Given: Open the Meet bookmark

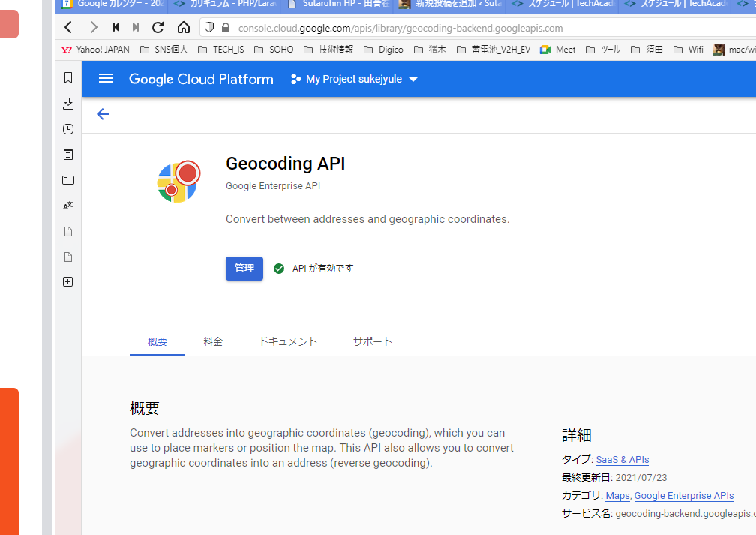Looking at the screenshot, I should 558,50.
